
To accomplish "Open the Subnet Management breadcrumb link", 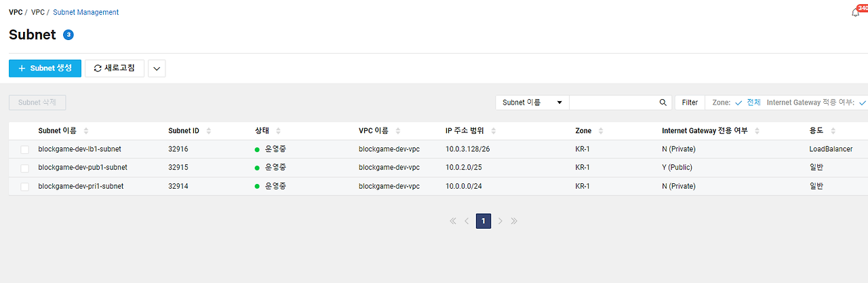I will (x=85, y=12).
